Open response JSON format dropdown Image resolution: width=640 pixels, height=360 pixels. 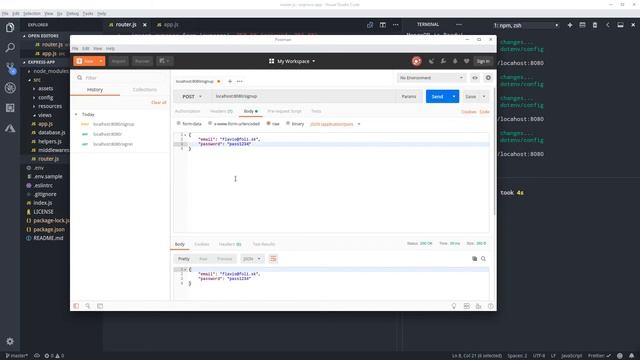pyautogui.click(x=252, y=259)
